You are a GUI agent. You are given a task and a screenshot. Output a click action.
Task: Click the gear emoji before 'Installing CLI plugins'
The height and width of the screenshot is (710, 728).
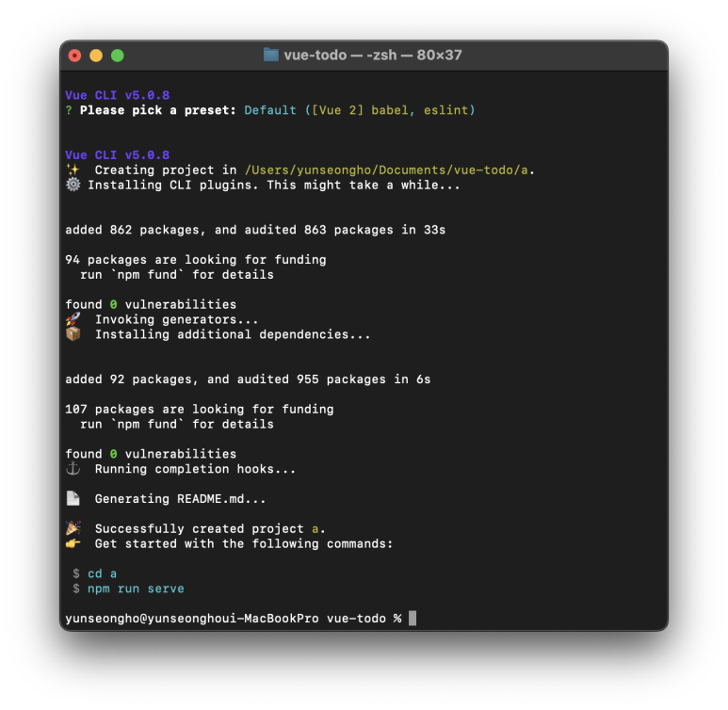point(73,185)
